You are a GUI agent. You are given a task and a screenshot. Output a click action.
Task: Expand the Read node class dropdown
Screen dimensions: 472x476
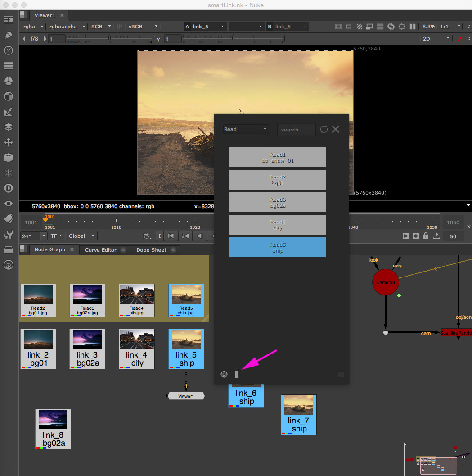point(246,129)
